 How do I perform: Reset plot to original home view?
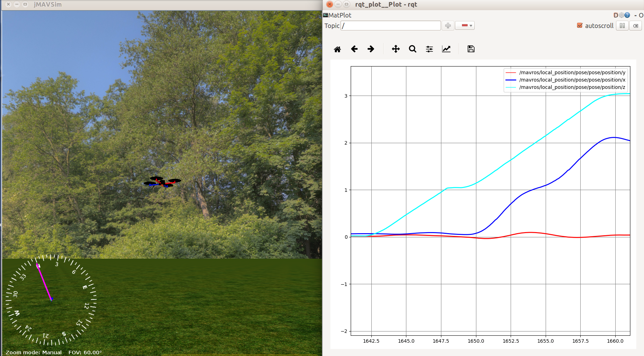pyautogui.click(x=337, y=49)
